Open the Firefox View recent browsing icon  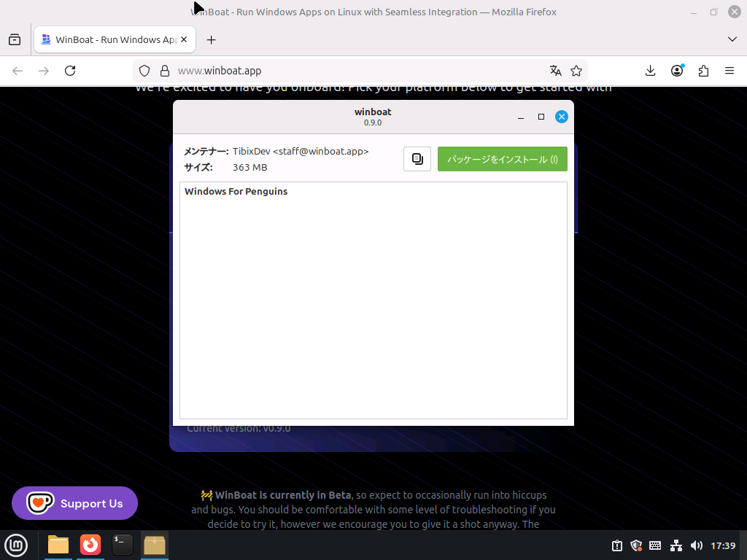tap(15, 40)
